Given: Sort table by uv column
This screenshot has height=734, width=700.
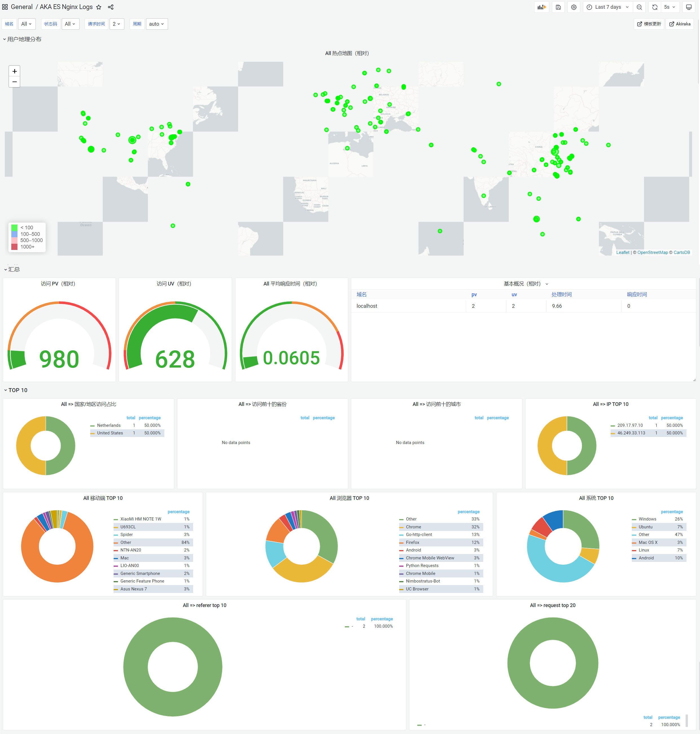Looking at the screenshot, I should [x=514, y=295].
